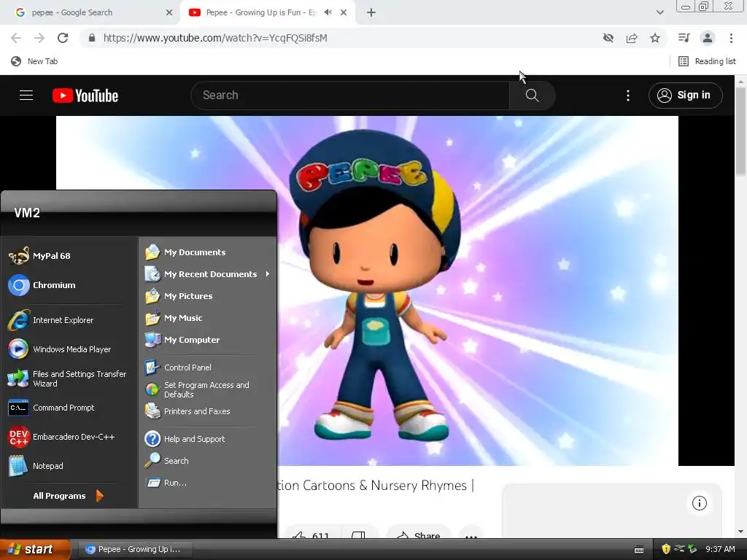The height and width of the screenshot is (560, 747).
Task: Click the scrollbar down arrow
Action: pyautogui.click(x=740, y=532)
